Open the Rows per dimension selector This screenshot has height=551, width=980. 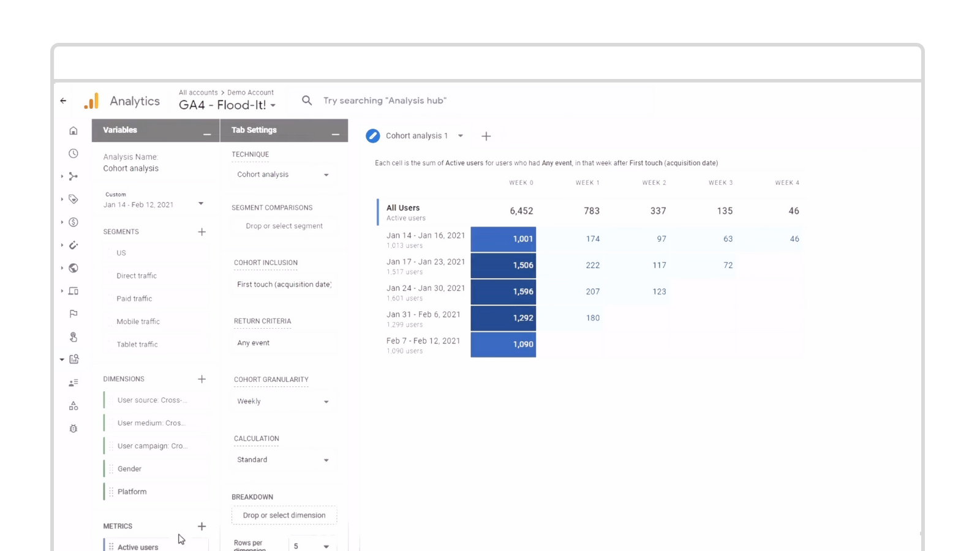(311, 545)
